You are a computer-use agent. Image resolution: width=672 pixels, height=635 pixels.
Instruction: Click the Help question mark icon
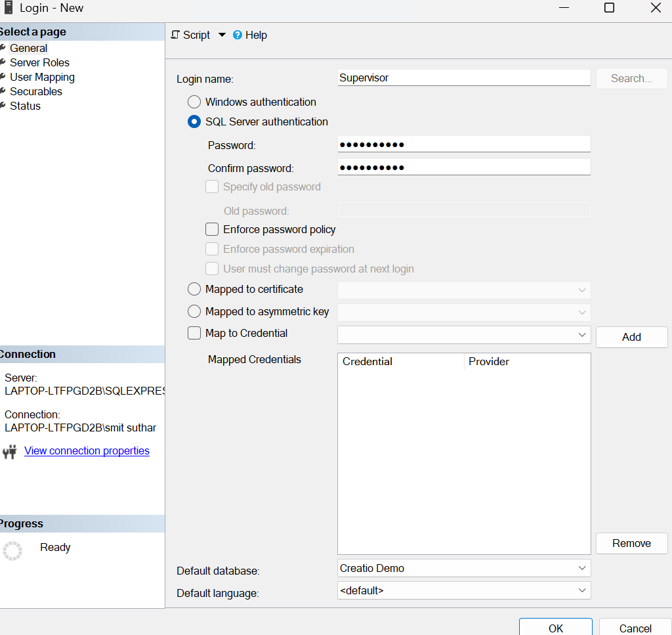coord(238,35)
